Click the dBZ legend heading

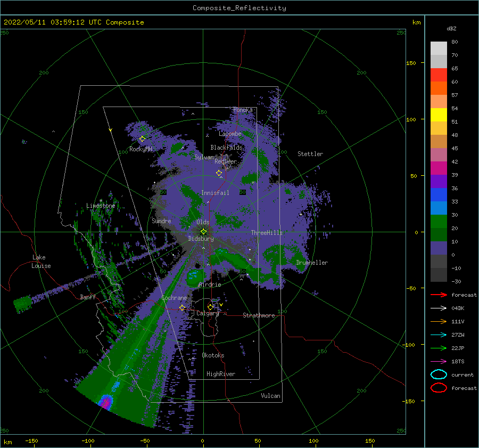pos(451,28)
